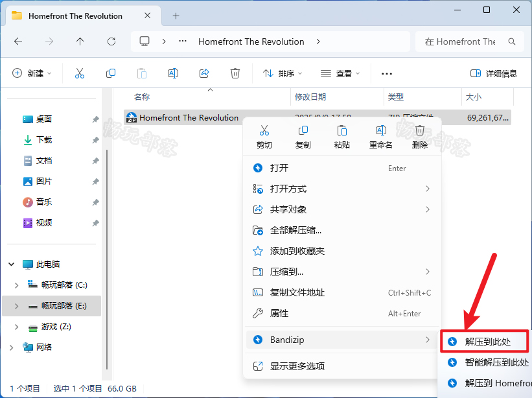The height and width of the screenshot is (398, 532).
Task: Click the 修改日期 column header
Action: 310,97
